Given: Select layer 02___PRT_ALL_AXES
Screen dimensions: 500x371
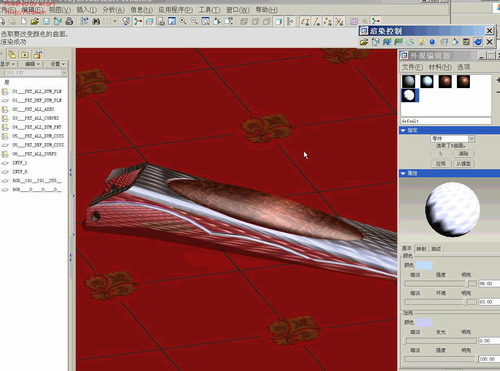Looking at the screenshot, I should click(x=33, y=109).
